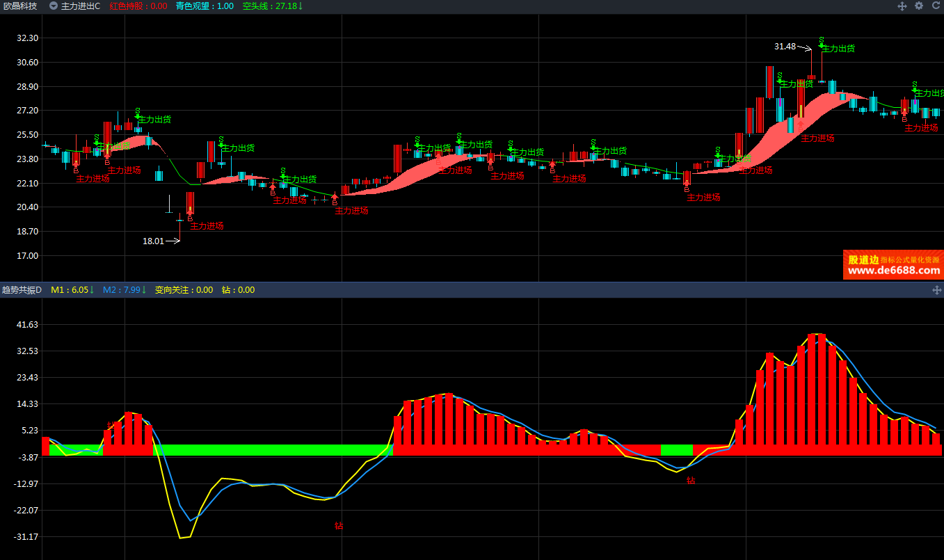Screen dimensions: 944x560
Task: Click the M2 7.99 indicator value
Action: click(125, 290)
